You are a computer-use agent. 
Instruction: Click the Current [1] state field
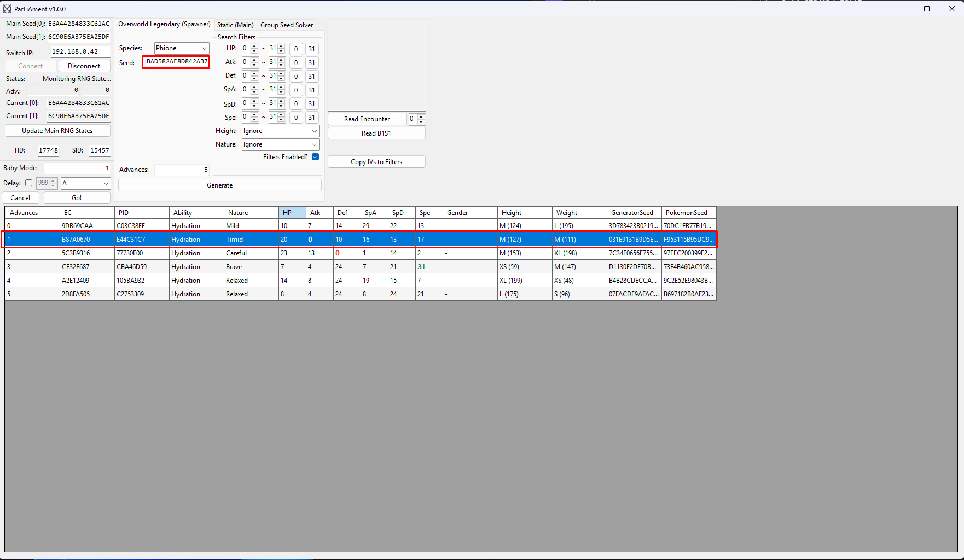(79, 116)
